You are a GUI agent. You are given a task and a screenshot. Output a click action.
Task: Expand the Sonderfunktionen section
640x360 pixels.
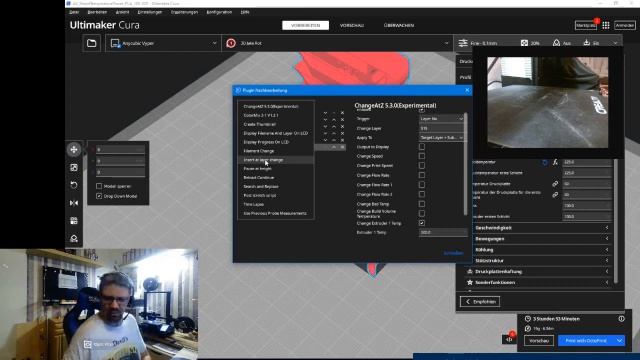click(x=539, y=282)
